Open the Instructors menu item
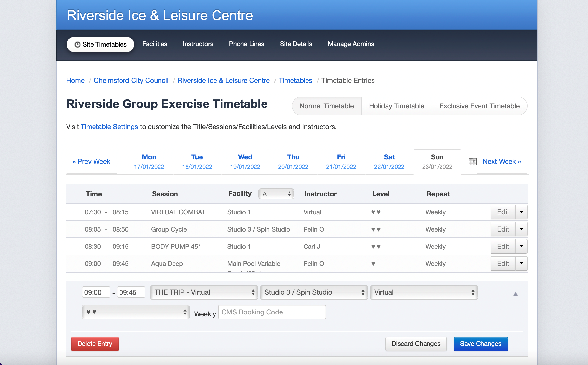 coord(198,44)
